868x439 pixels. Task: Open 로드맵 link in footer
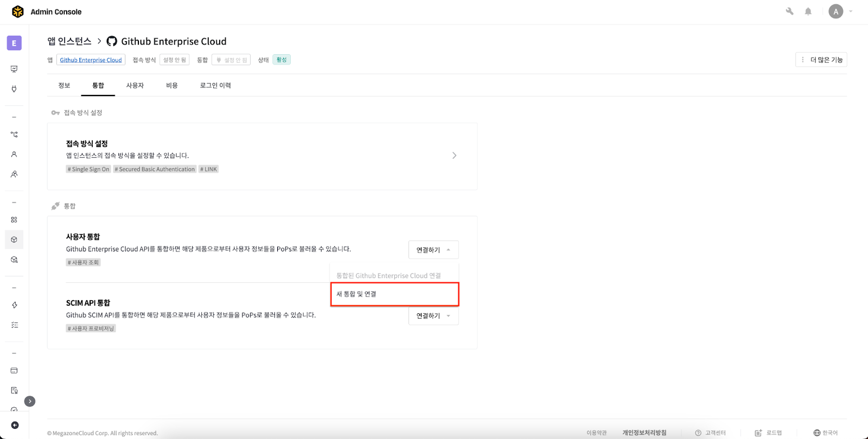pos(768,432)
